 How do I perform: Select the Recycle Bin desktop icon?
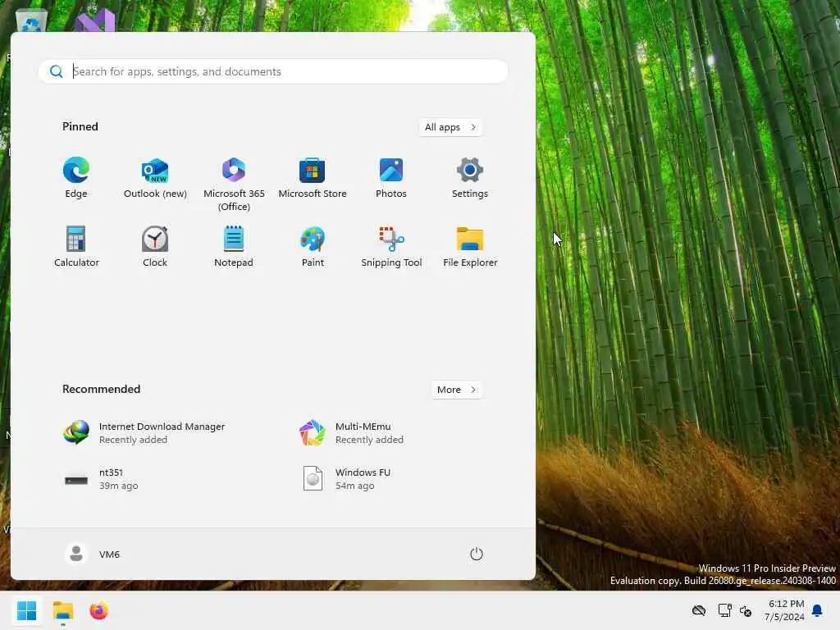[x=31, y=21]
